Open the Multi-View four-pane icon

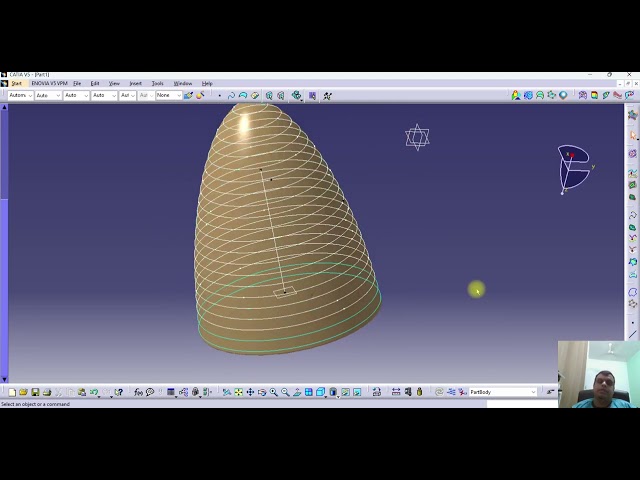click(309, 392)
